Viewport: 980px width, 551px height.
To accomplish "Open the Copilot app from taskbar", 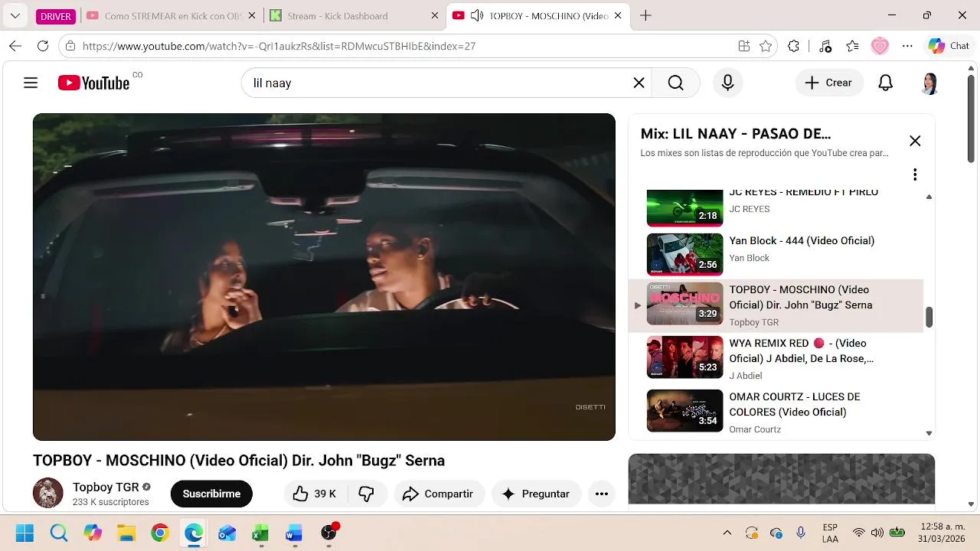I will (x=93, y=533).
